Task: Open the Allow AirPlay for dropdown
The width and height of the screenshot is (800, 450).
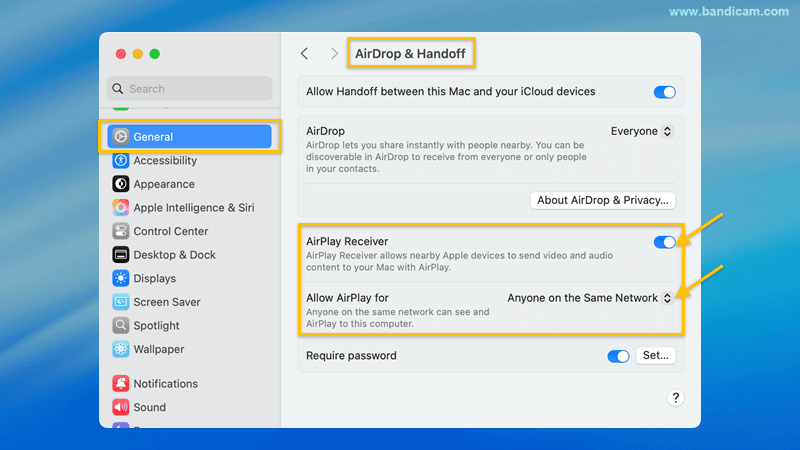Action: [x=590, y=298]
